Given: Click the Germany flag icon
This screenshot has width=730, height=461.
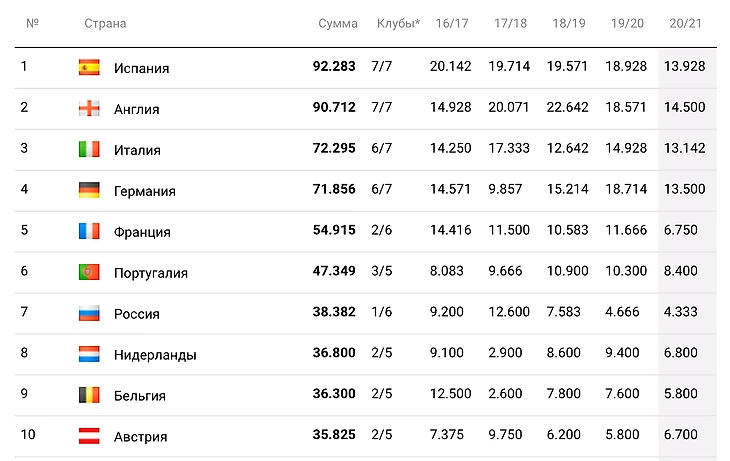Looking at the screenshot, I should [89, 191].
